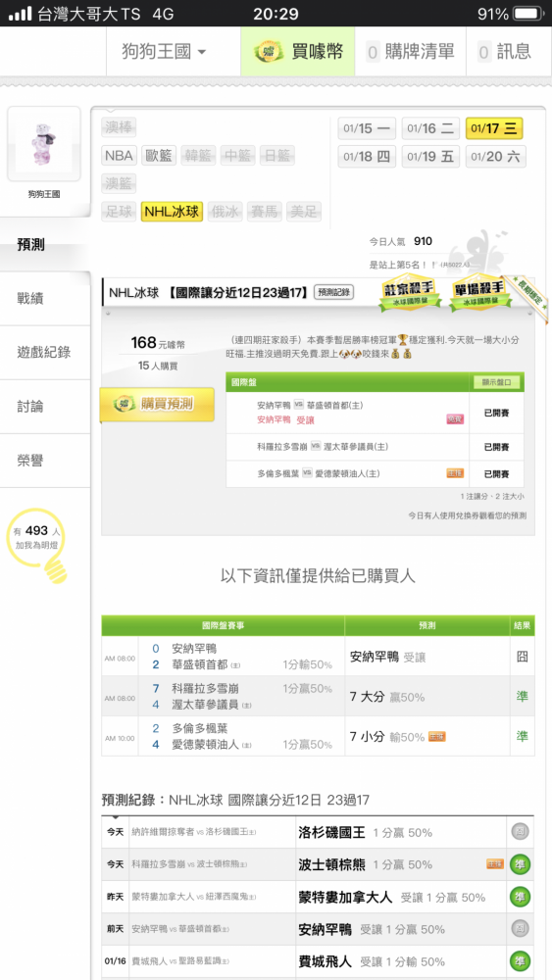Viewport: 552px width, 980px height.
Task: Click the 國際盤賽事 table header
Action: coord(224,625)
